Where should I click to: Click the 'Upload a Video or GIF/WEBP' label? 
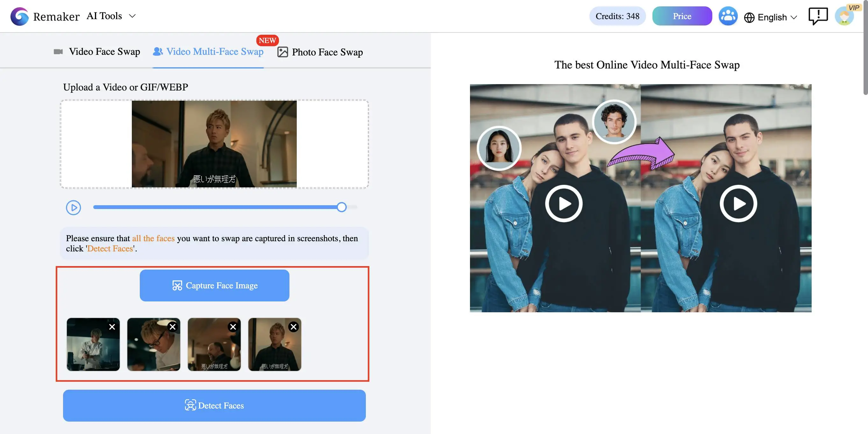pos(125,87)
